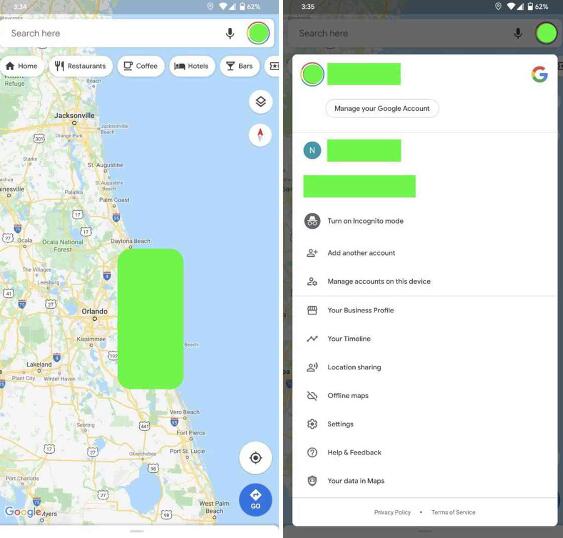The height and width of the screenshot is (538, 563).
Task: Tap the Palm Coast label on the map
Action: [114, 200]
